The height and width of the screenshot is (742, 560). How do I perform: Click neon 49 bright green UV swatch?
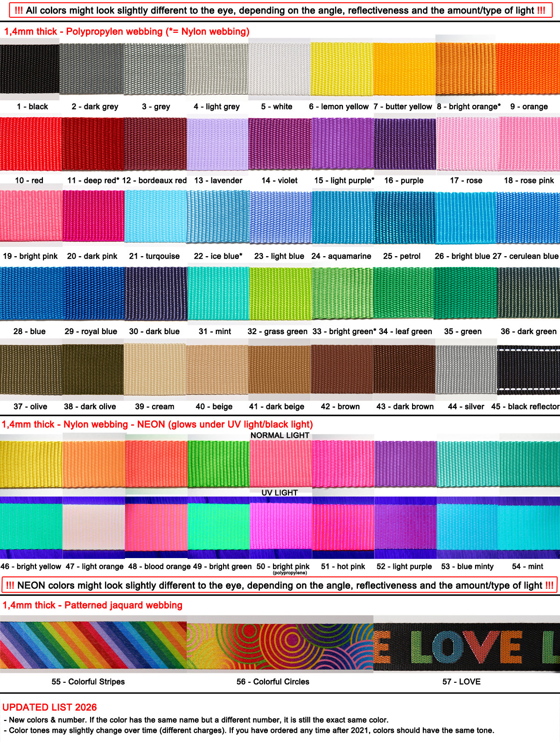click(218, 527)
